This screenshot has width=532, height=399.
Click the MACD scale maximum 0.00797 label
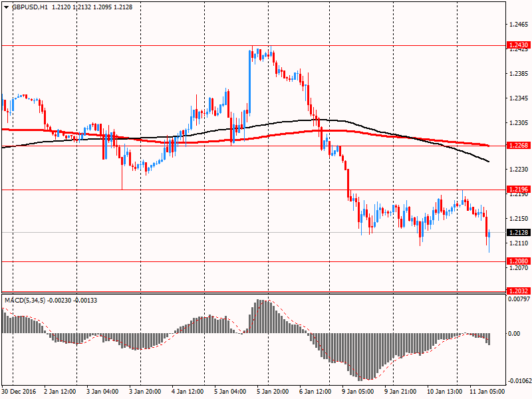point(518,299)
